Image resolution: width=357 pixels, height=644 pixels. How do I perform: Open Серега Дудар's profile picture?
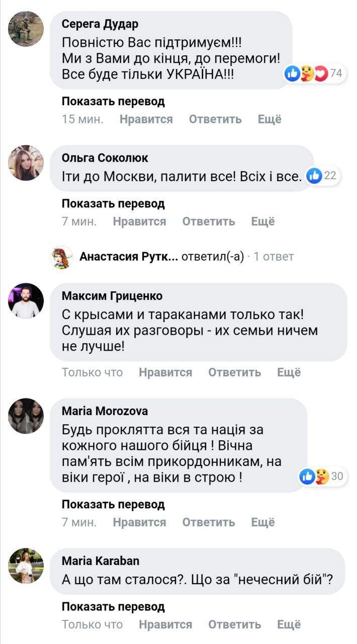pyautogui.click(x=26, y=29)
